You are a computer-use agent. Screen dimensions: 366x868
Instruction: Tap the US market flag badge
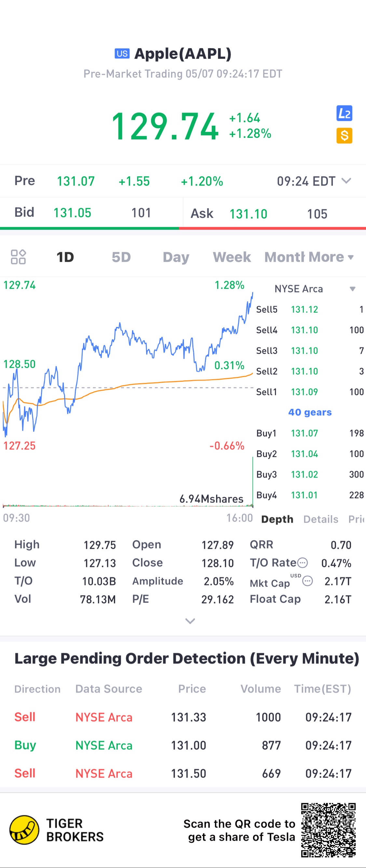coord(122,54)
